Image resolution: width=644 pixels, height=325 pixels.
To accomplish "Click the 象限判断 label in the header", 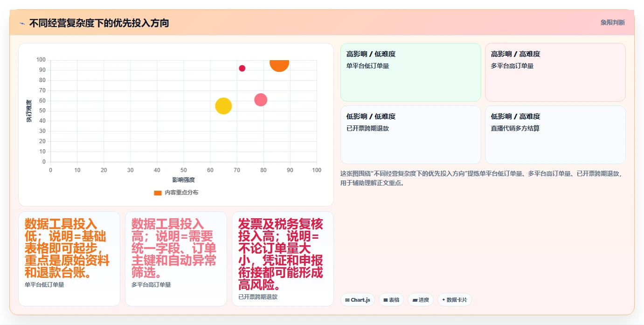I will point(612,22).
